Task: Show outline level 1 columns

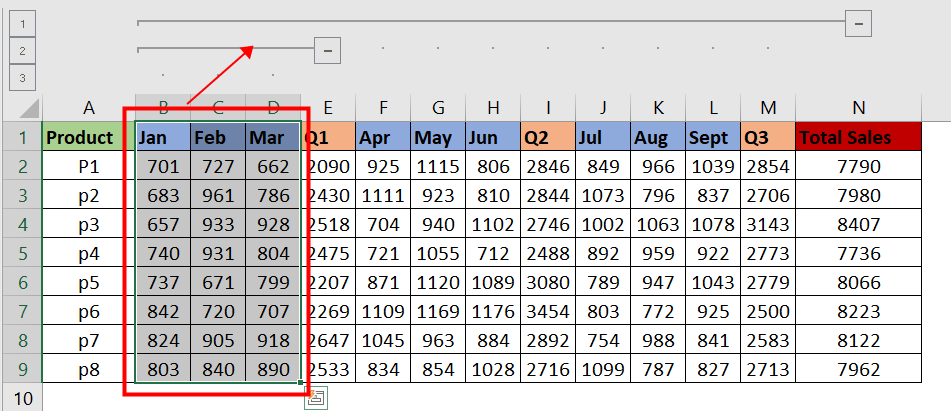Action: [21, 21]
